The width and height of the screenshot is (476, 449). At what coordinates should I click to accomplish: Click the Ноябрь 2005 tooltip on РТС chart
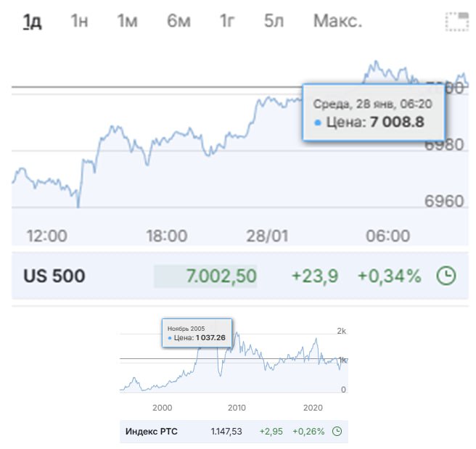[x=196, y=333]
